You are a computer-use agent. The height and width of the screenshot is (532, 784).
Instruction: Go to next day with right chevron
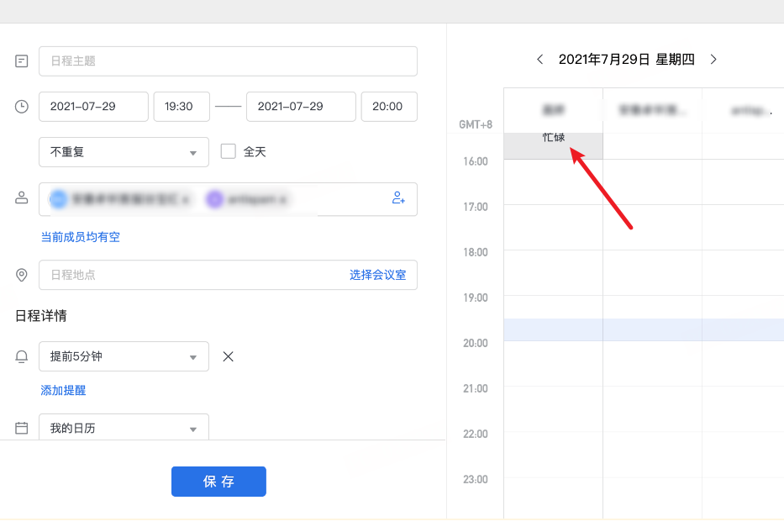[x=713, y=60]
